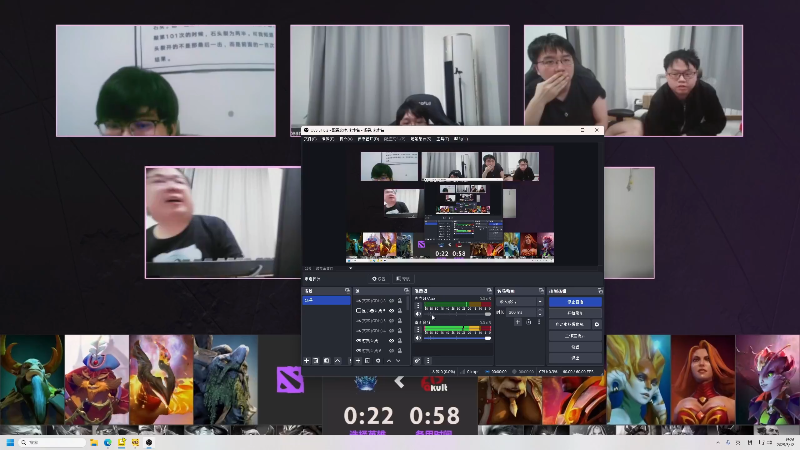Pop out the Sources dock panel
This screenshot has height=450, width=800.
coord(406,291)
